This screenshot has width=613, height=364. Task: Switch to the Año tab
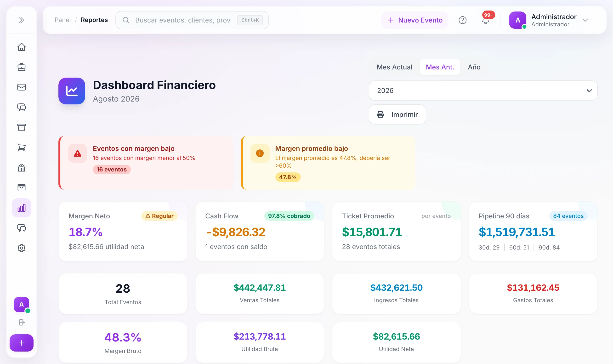[474, 67]
